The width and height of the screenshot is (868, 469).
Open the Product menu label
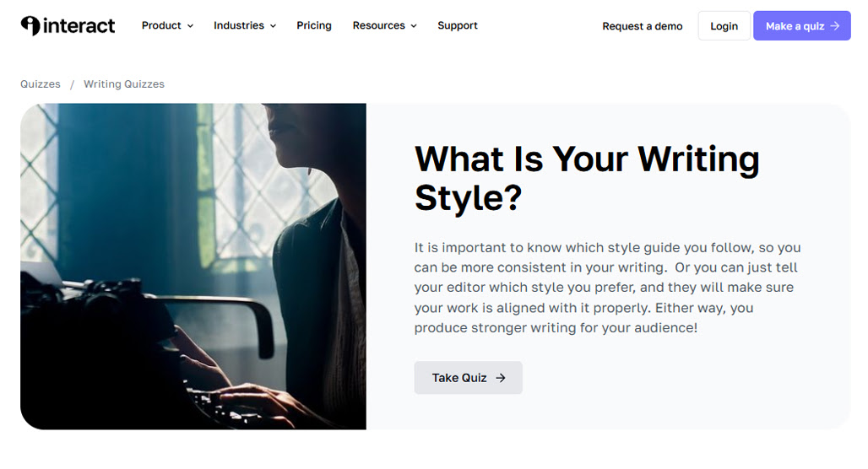(161, 25)
